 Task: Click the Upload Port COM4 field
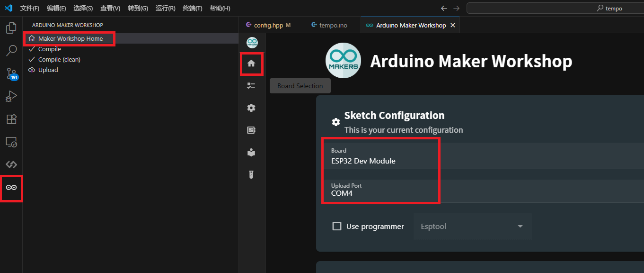(381, 190)
